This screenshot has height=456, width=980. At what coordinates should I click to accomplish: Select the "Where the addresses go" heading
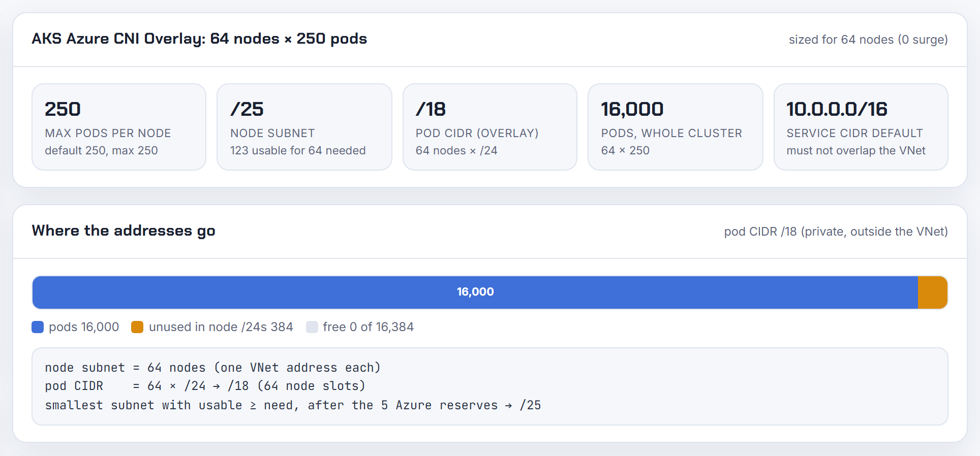coord(124,231)
